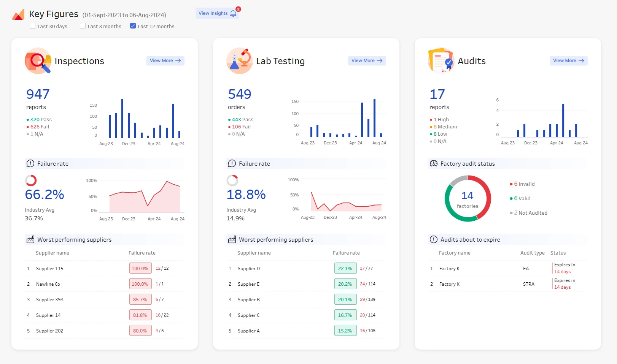Viewport: 617px width, 364px height.
Task: Uncheck the Last 12 months checkbox
Action: 133,26
